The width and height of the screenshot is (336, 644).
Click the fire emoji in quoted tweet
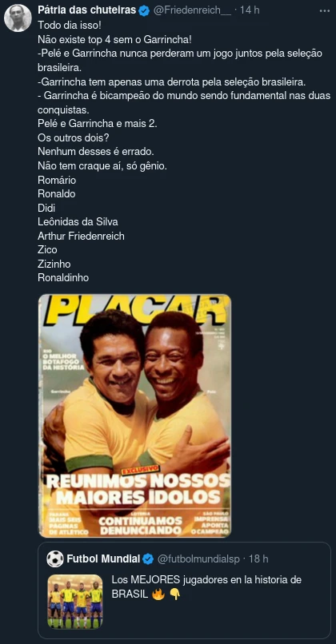coord(158,594)
